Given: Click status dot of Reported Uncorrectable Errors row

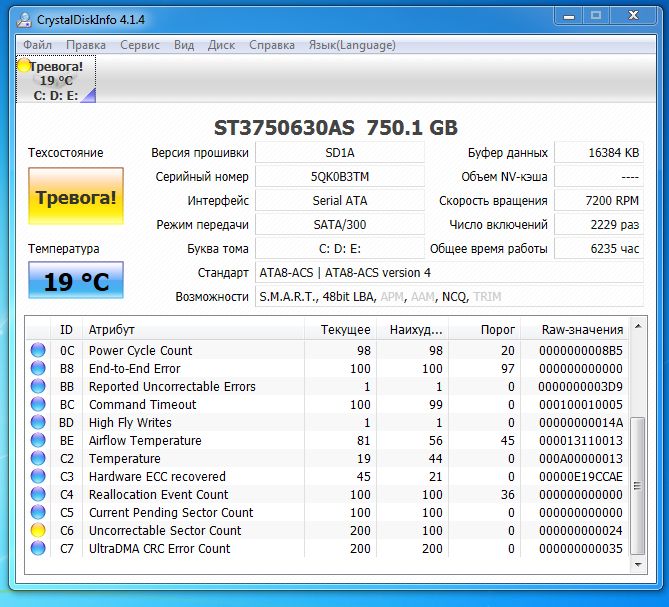Looking at the screenshot, I should pyautogui.click(x=38, y=386).
